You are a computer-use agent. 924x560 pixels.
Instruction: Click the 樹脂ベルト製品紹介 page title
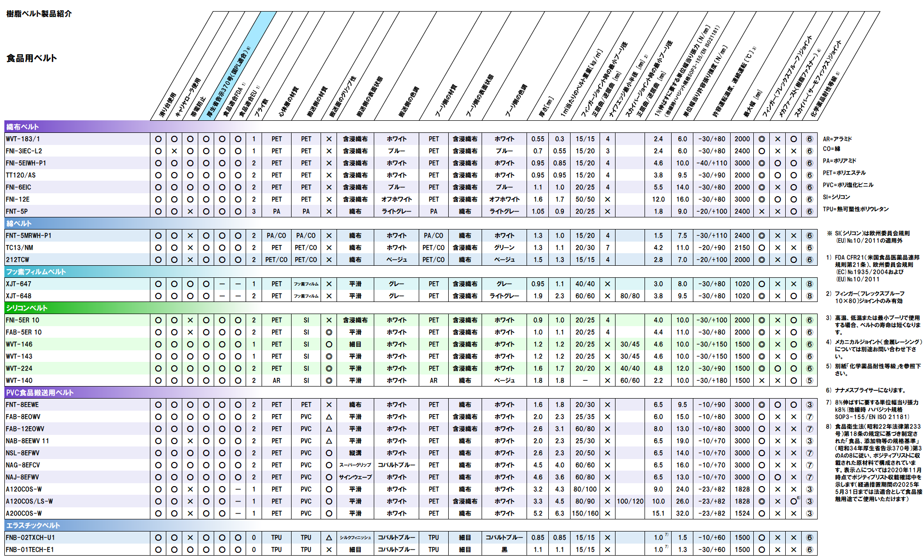tap(39, 14)
